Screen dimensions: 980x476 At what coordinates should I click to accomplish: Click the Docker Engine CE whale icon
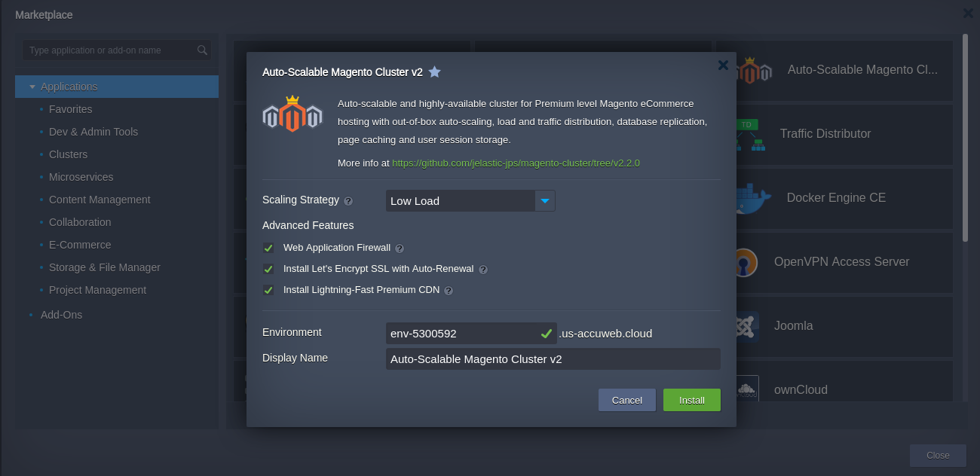(753, 198)
